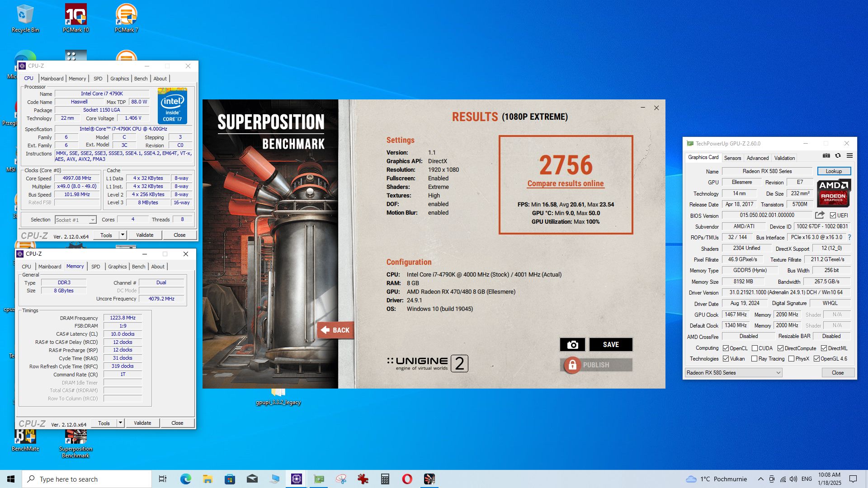Switch to GPU-Z via its taskbar icon
The image size is (868, 488).
click(x=319, y=479)
